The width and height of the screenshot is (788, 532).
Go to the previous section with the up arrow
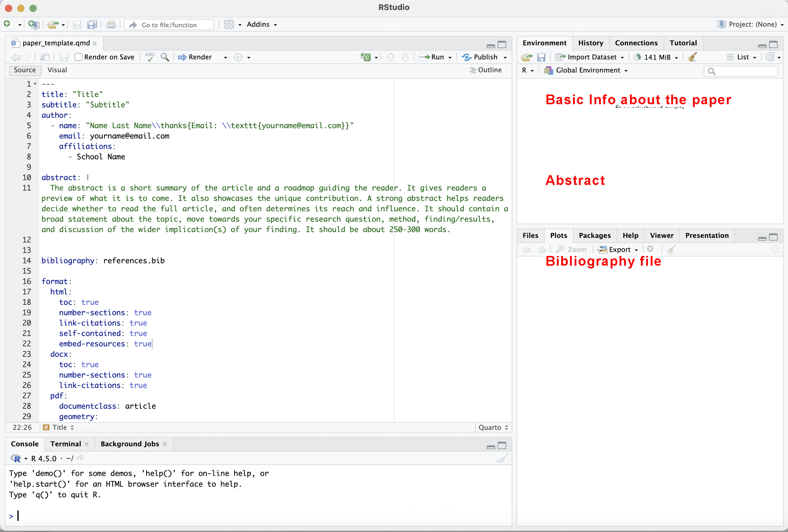[390, 57]
